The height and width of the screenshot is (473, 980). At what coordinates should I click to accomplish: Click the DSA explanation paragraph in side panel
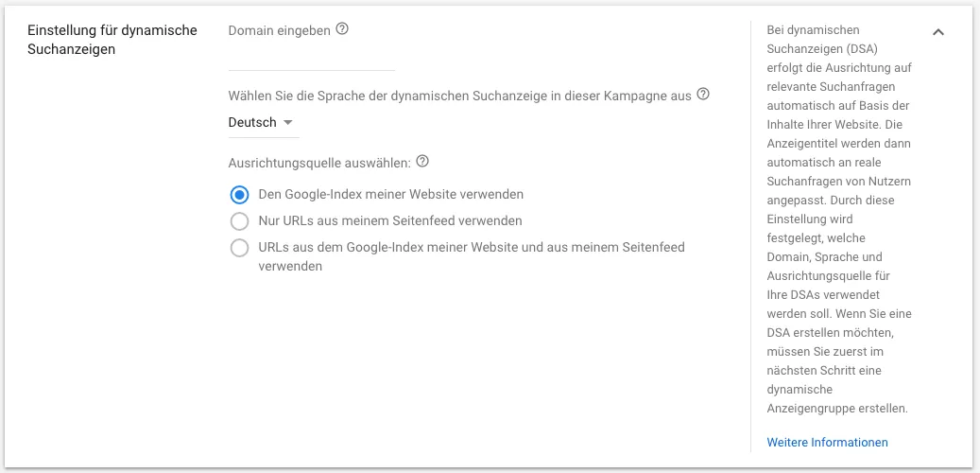839,219
